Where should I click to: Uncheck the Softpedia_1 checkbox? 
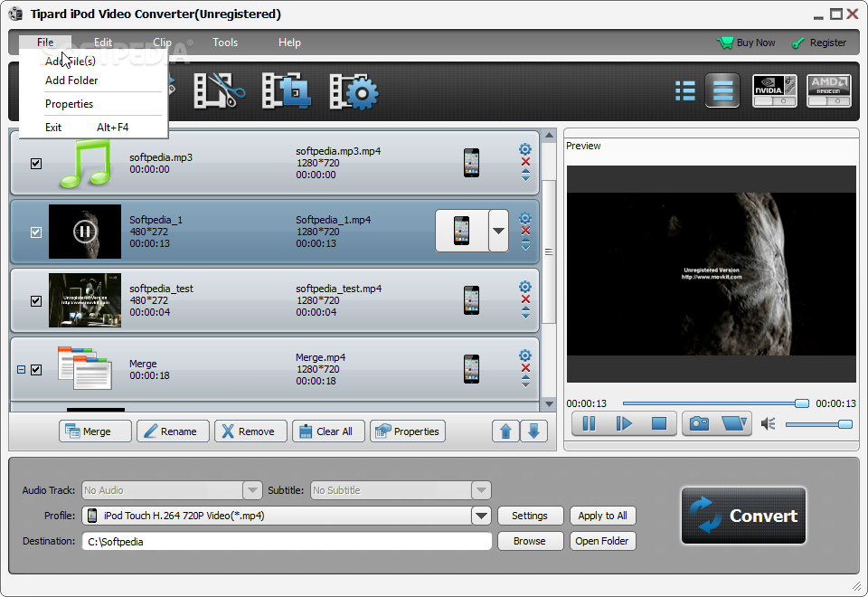pyautogui.click(x=36, y=232)
